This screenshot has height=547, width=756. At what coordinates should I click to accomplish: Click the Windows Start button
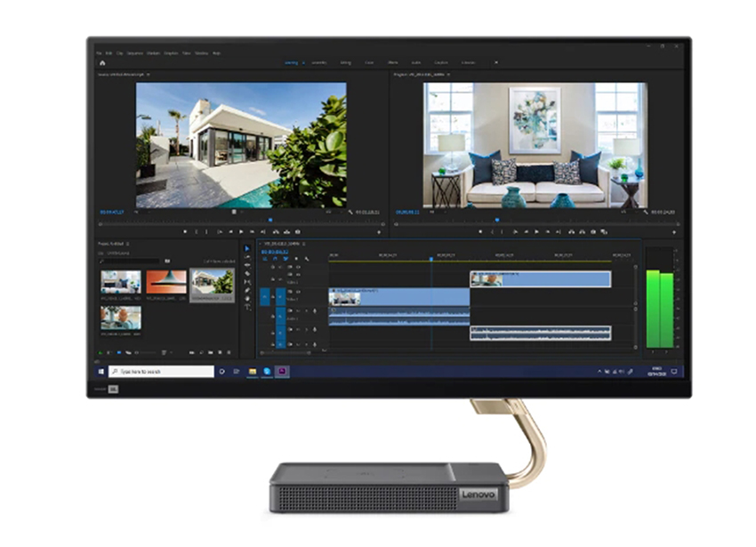[101, 371]
